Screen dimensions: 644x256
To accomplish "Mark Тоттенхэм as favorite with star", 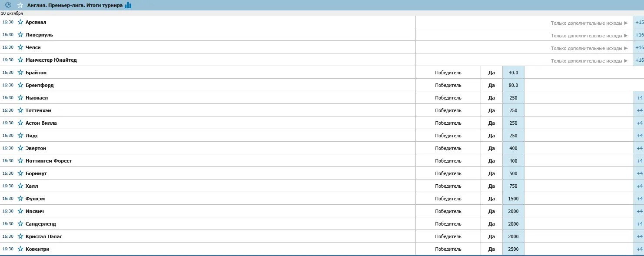I will point(20,110).
